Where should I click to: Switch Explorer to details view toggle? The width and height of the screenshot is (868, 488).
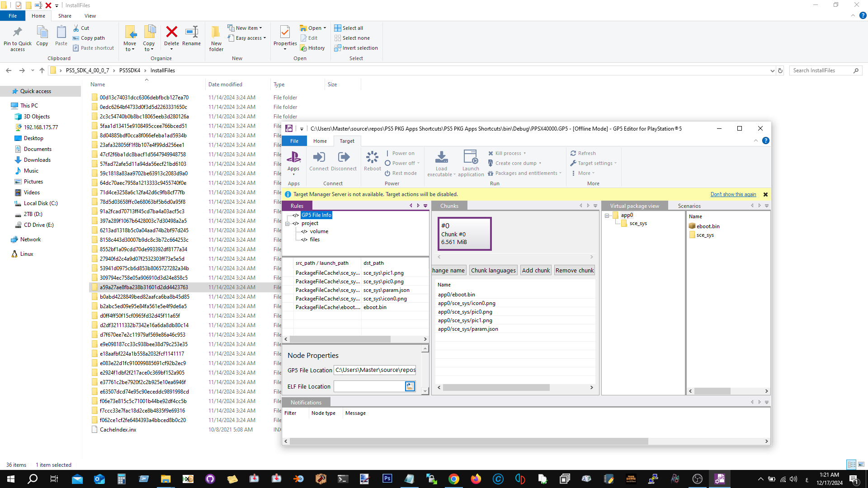click(851, 464)
